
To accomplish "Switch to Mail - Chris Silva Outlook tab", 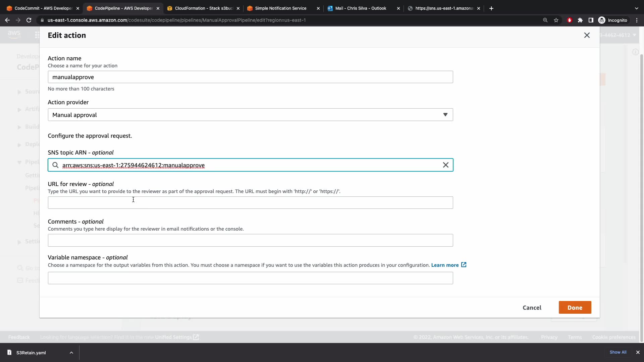I will [361, 8].
